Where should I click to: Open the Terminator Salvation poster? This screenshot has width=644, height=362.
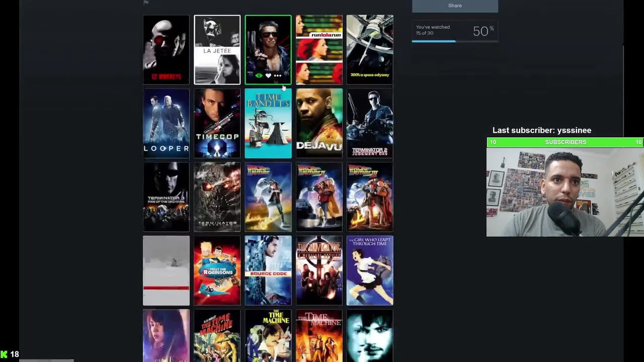pos(217,197)
